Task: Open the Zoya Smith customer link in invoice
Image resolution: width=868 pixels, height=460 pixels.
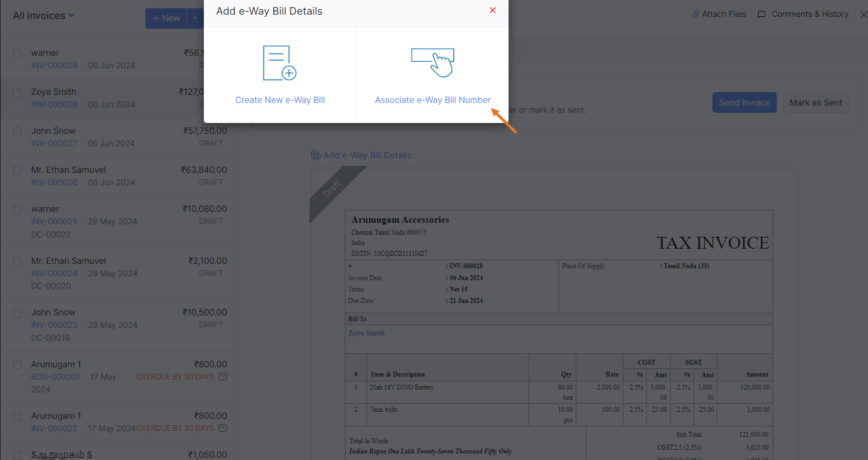Action: point(367,333)
